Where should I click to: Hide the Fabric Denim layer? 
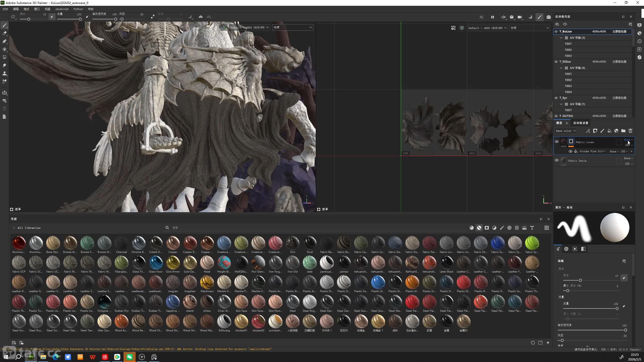click(x=556, y=160)
